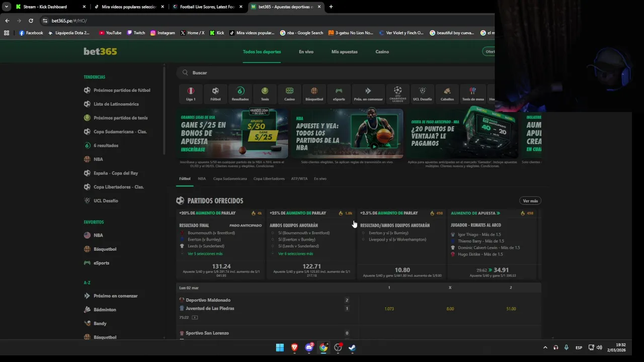Open the Twitch bookmark
Image resolution: width=644 pixels, height=362 pixels.
pyautogui.click(x=136, y=33)
